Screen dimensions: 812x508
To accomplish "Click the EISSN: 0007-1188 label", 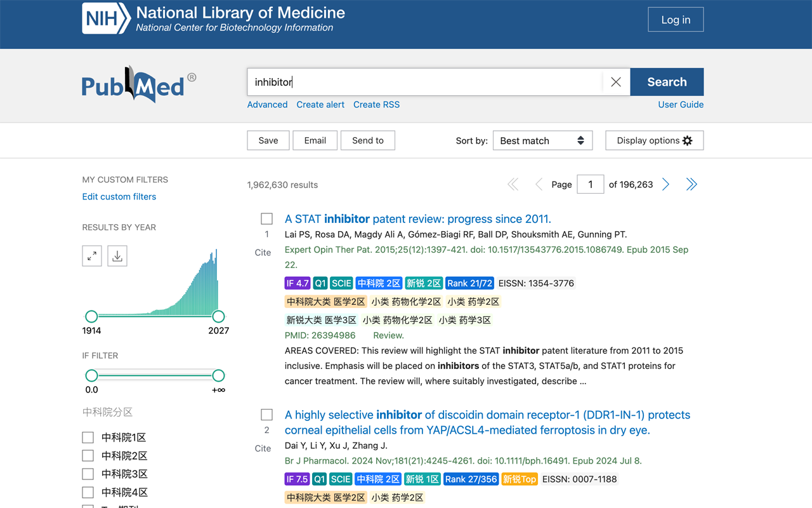I will tap(580, 479).
